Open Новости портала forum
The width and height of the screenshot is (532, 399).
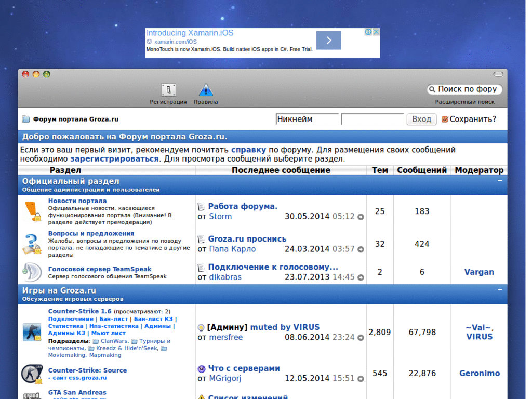tap(77, 201)
